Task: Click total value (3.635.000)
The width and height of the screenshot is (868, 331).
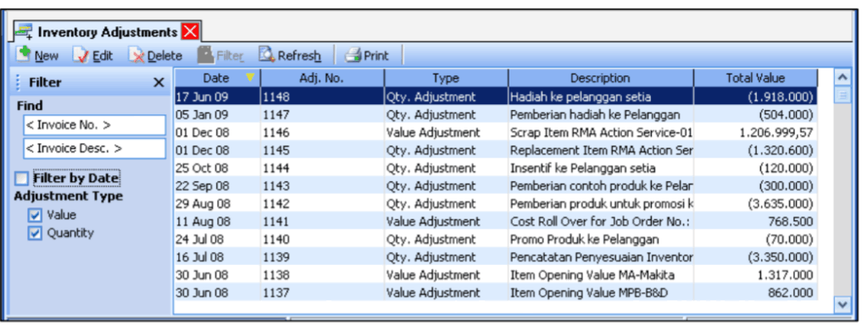Action: pyautogui.click(x=781, y=204)
